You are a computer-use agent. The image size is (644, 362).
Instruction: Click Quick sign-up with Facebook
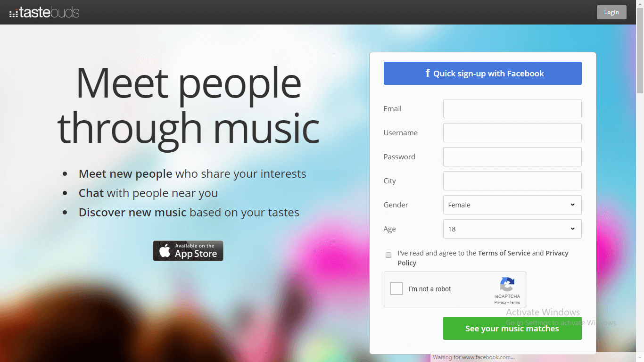pyautogui.click(x=483, y=74)
